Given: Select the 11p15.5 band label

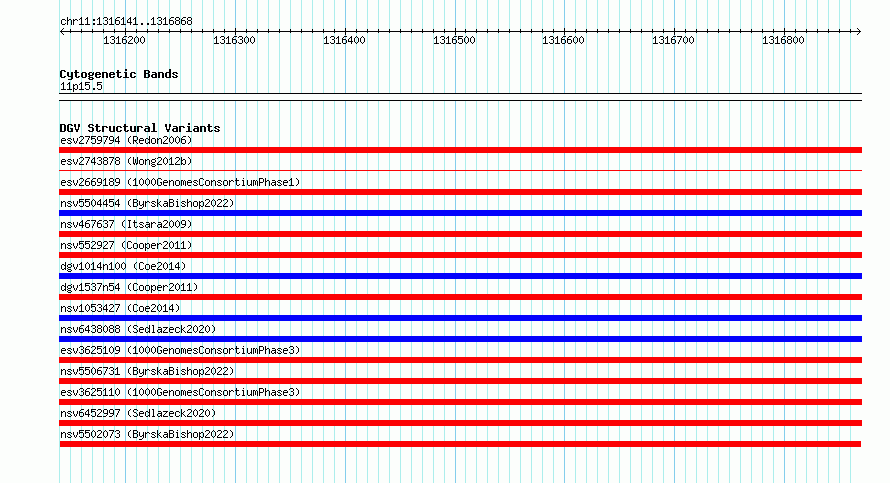Looking at the screenshot, I should [x=81, y=86].
